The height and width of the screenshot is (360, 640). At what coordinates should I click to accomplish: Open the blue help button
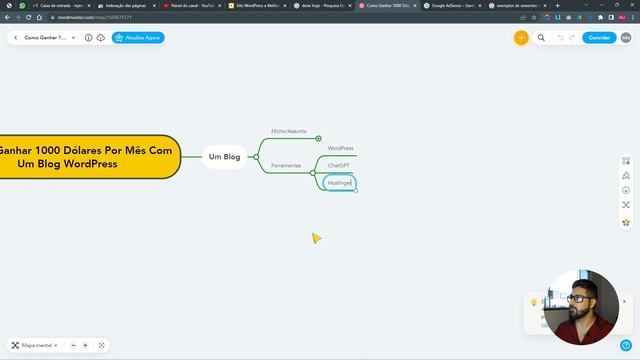tap(626, 345)
